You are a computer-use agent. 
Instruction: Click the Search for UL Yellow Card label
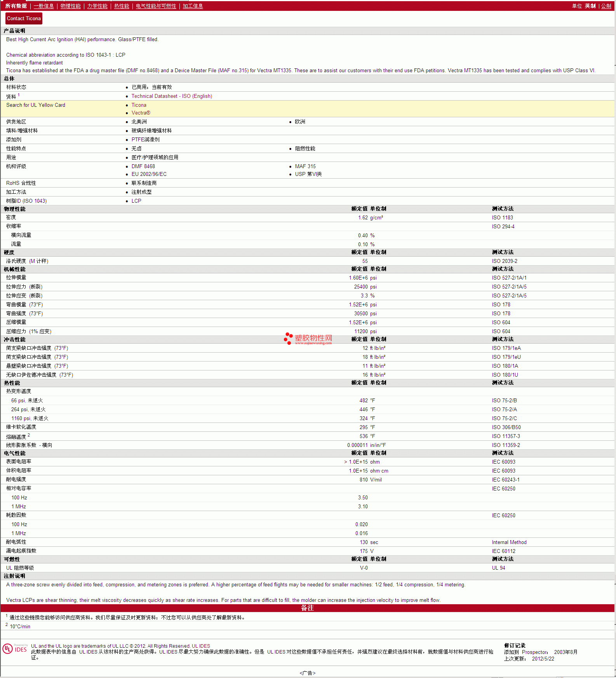pyautogui.click(x=36, y=105)
